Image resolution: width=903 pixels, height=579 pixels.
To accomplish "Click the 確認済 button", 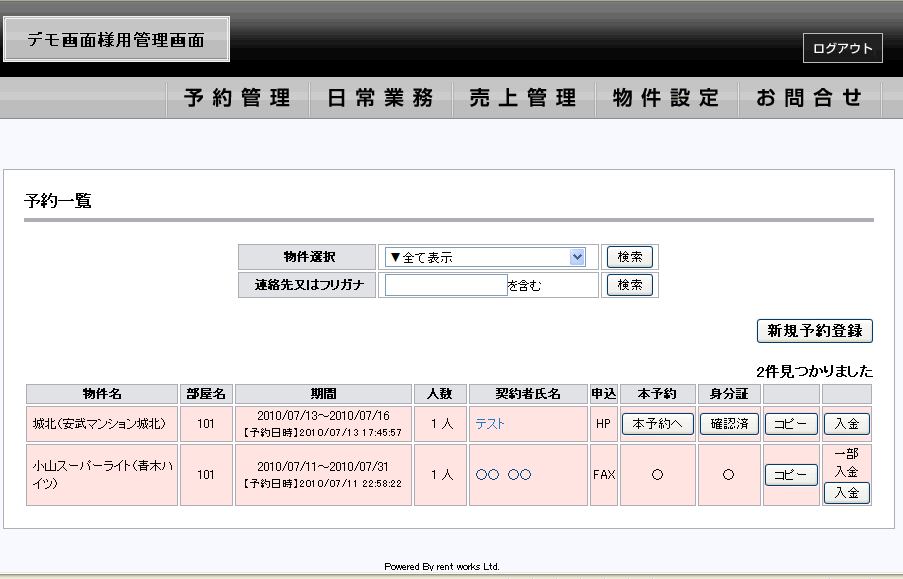I will [729, 424].
